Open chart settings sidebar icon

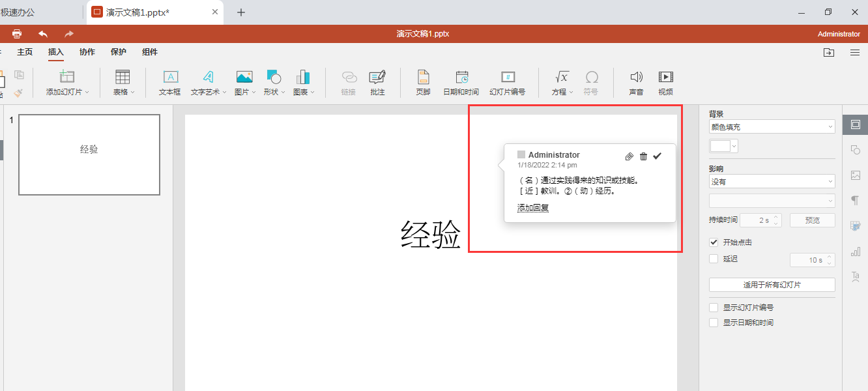click(x=855, y=252)
